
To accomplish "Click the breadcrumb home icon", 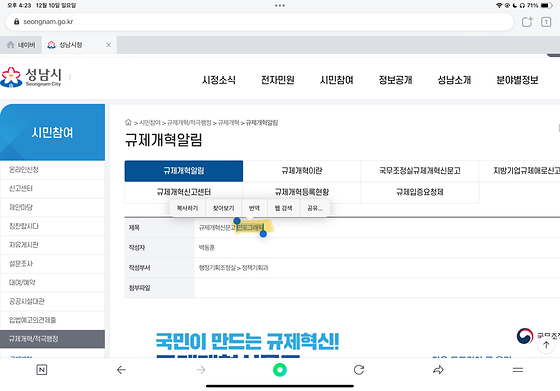I will coord(128,122).
